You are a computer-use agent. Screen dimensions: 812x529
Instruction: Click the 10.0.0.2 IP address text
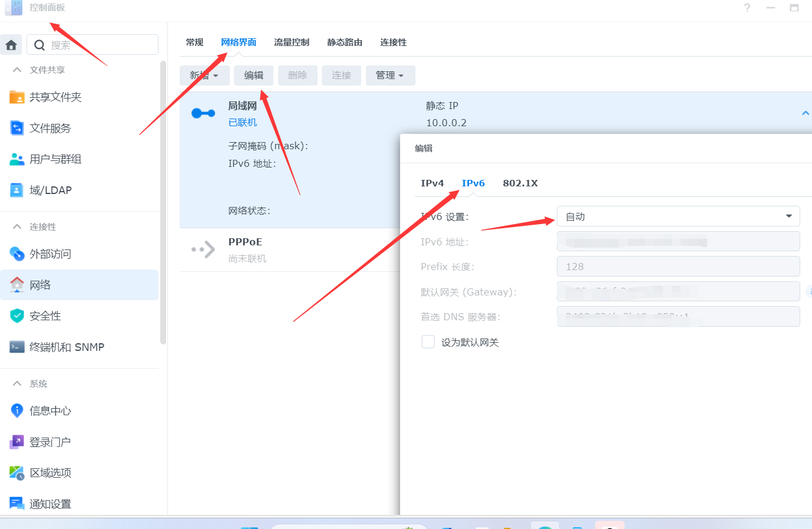click(x=446, y=123)
